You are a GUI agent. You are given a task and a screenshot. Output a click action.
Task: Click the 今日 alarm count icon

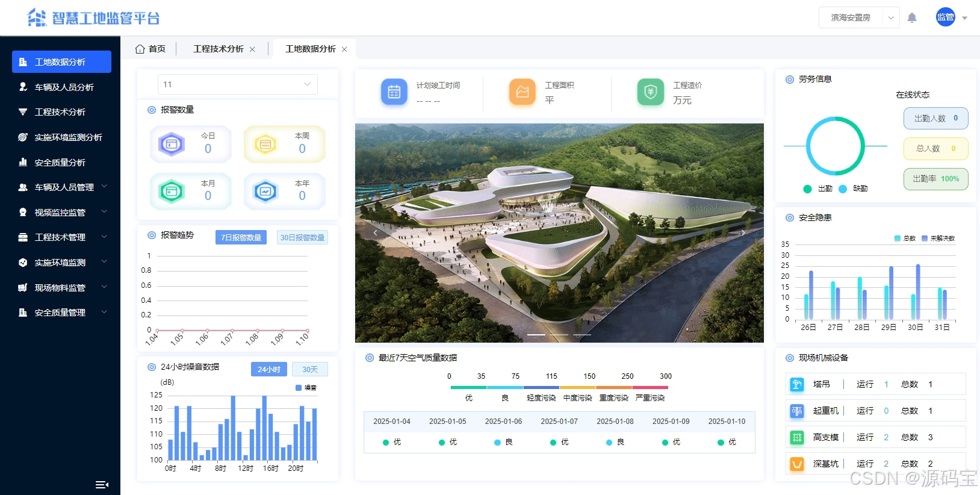coord(172,144)
